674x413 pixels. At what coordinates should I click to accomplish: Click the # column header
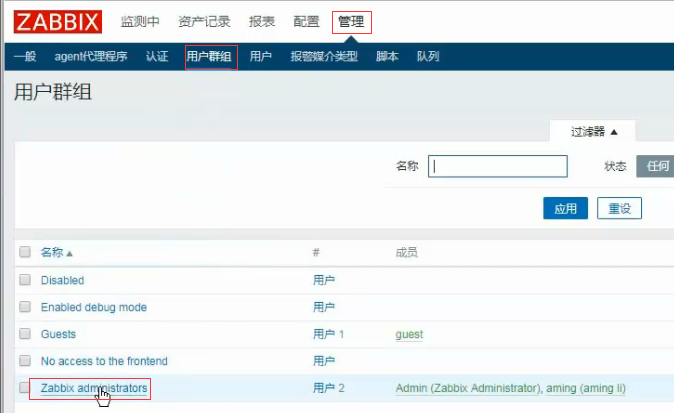click(316, 252)
